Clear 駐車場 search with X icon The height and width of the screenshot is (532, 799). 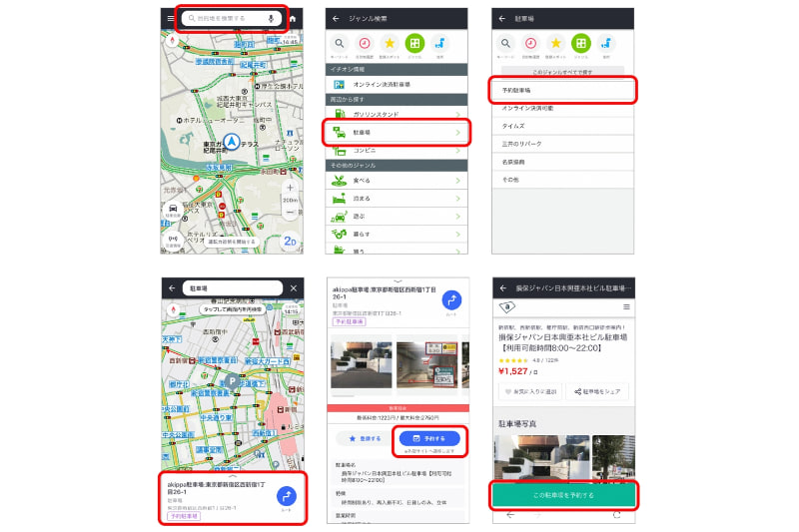[294, 288]
